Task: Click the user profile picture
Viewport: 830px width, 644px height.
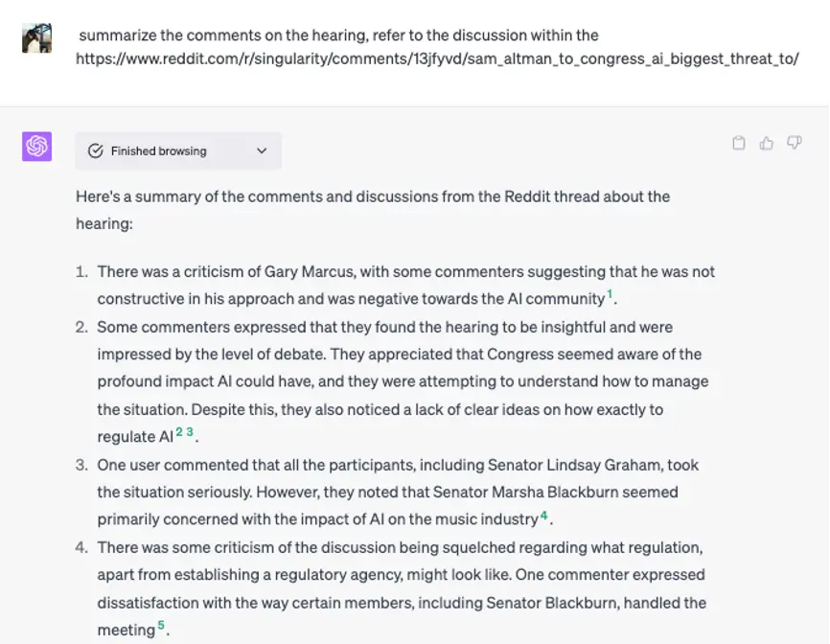Action: 37,37
